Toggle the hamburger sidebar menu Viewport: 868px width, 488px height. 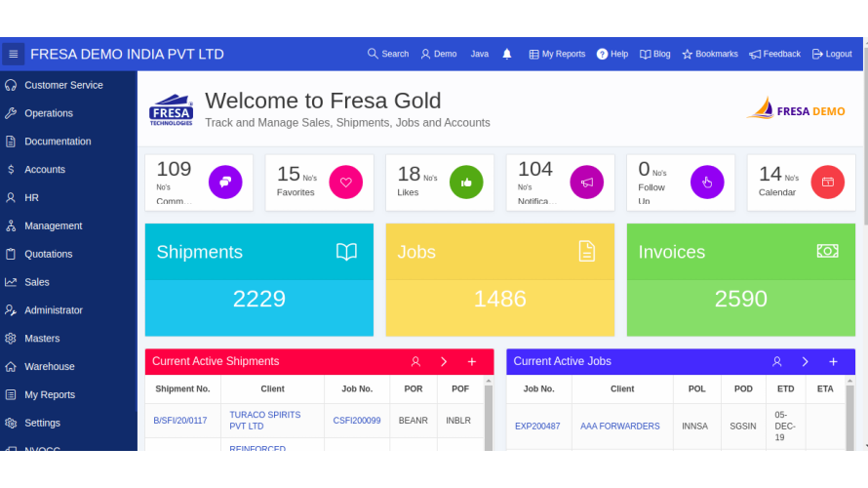pos(14,55)
